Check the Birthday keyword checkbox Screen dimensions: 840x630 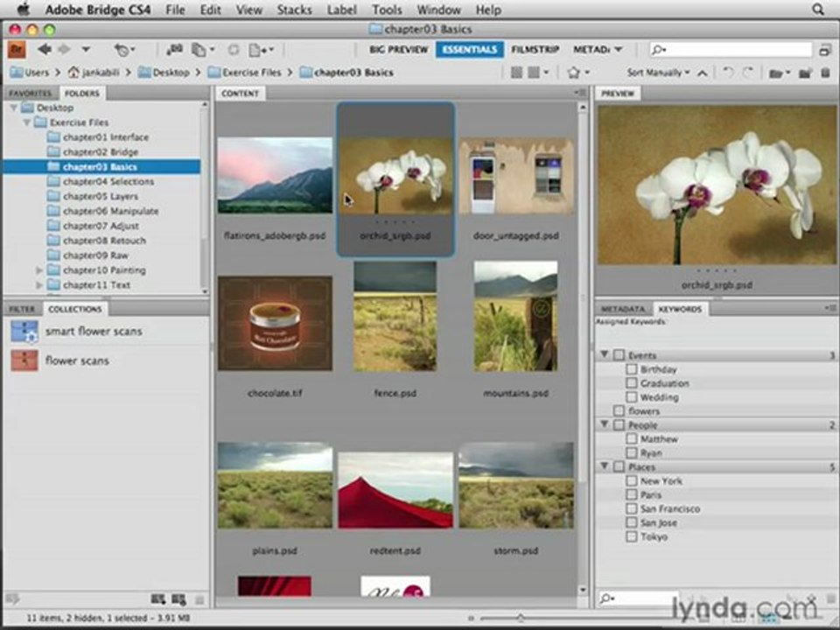tap(632, 369)
